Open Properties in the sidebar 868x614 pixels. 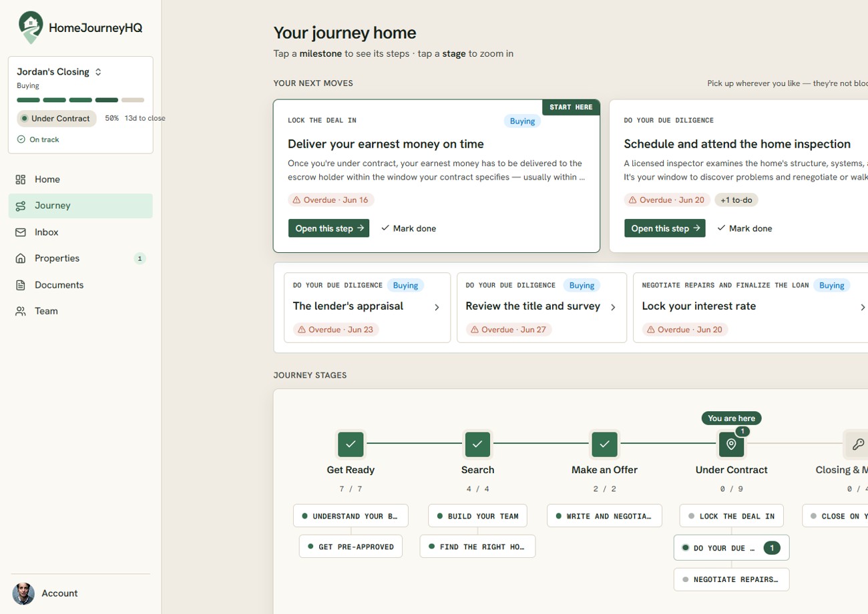80,258
